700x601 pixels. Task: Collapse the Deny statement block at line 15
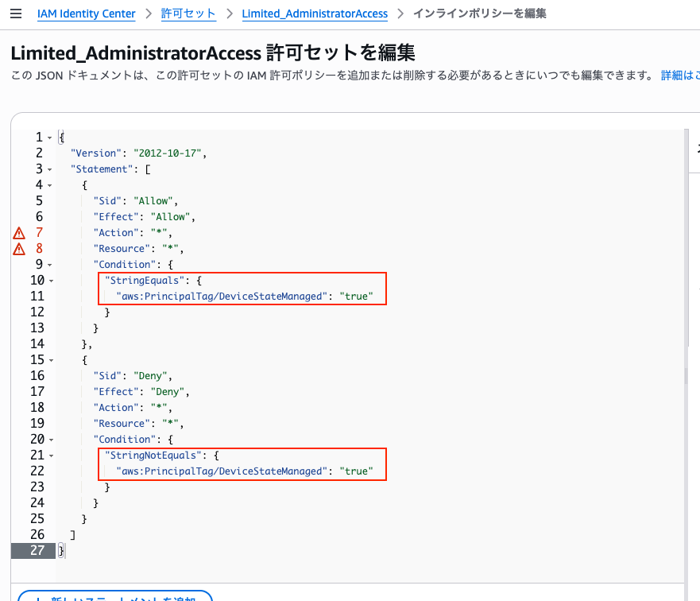(x=49, y=360)
